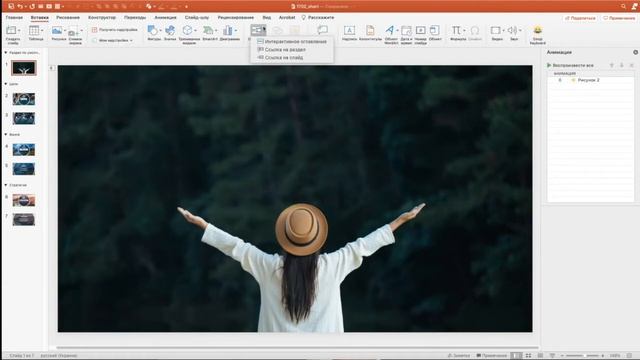Switch to slide sorter view icon
The image size is (640, 360).
click(528, 356)
